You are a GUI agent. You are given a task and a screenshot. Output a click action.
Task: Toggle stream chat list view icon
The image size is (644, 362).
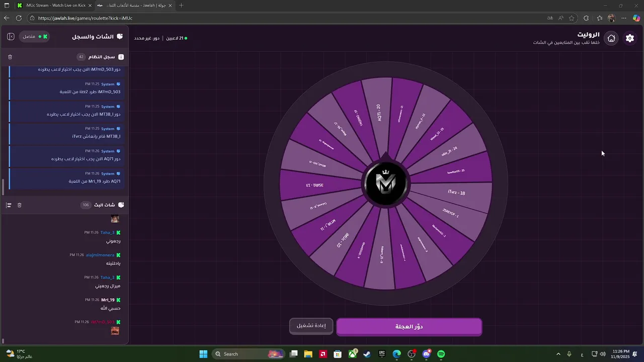pyautogui.click(x=9, y=205)
